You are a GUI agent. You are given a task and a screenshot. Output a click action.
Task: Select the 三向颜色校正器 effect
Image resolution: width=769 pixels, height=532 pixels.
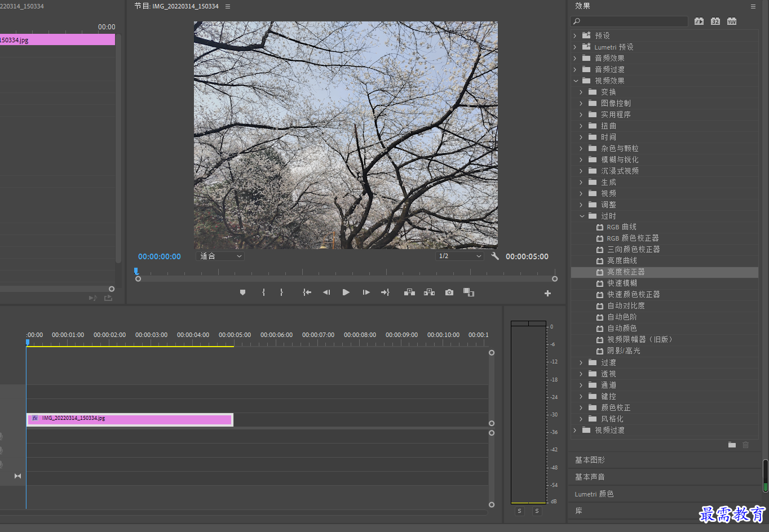[x=634, y=249]
